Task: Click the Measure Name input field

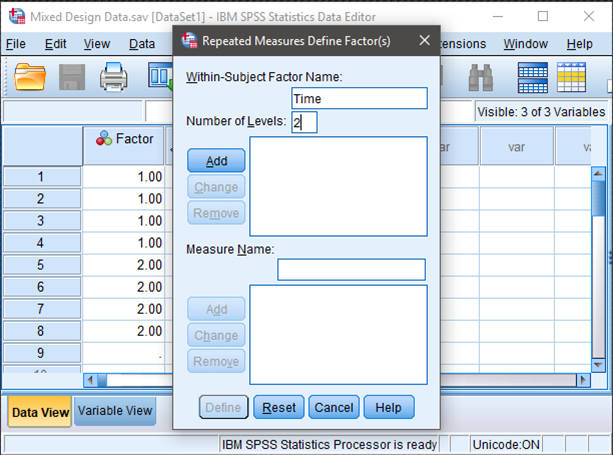Action: click(351, 269)
